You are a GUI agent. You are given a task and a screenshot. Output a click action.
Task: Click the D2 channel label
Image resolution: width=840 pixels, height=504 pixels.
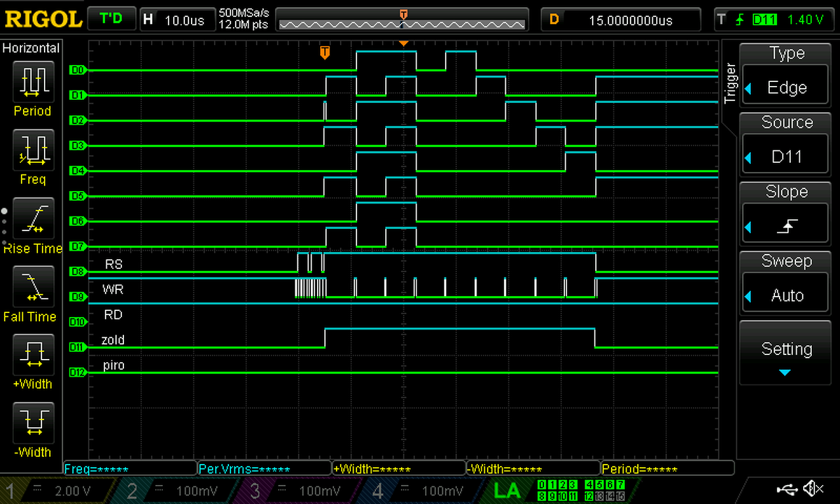[x=77, y=120]
